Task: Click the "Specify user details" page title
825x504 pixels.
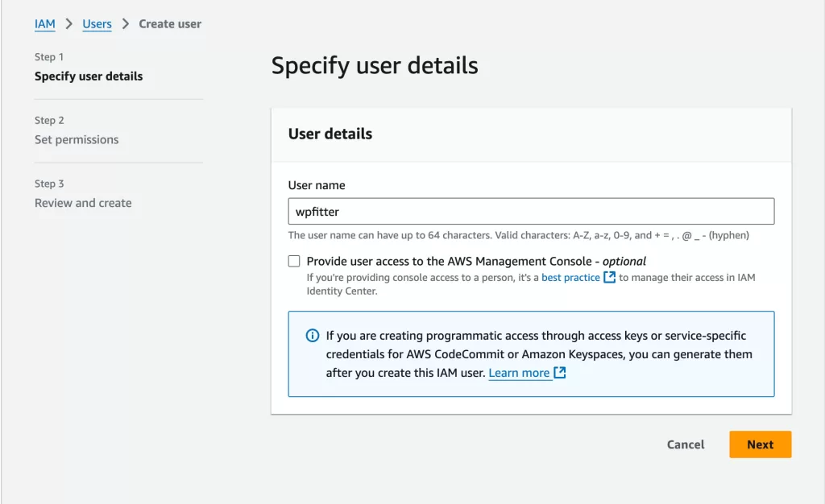Action: tap(375, 65)
